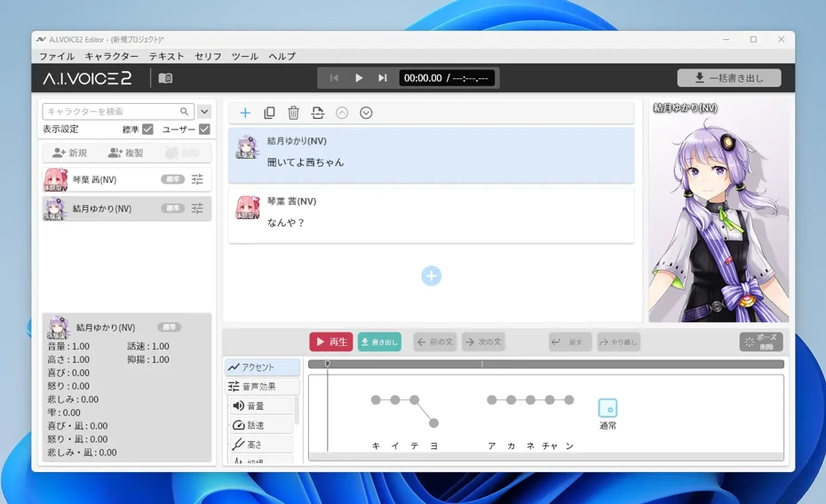Click the 音量:1.00 value in the character panel
This screenshot has width=826, height=504.
68,346
